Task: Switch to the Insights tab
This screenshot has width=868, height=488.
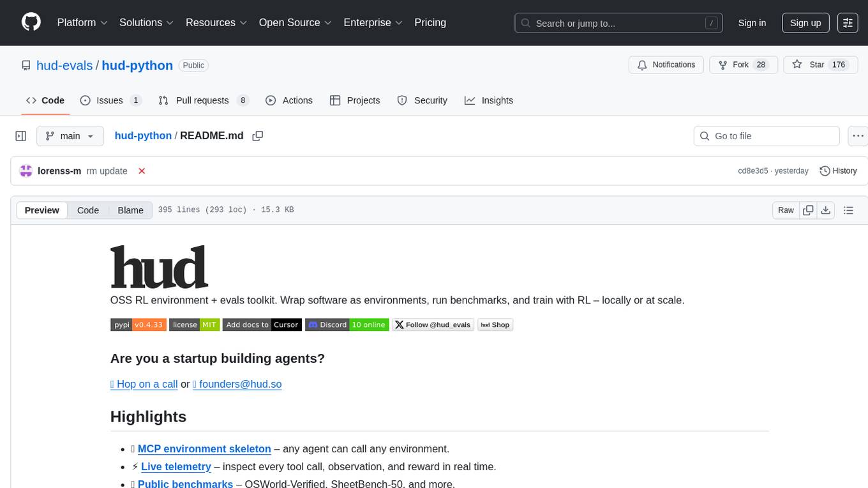Action: [489, 100]
